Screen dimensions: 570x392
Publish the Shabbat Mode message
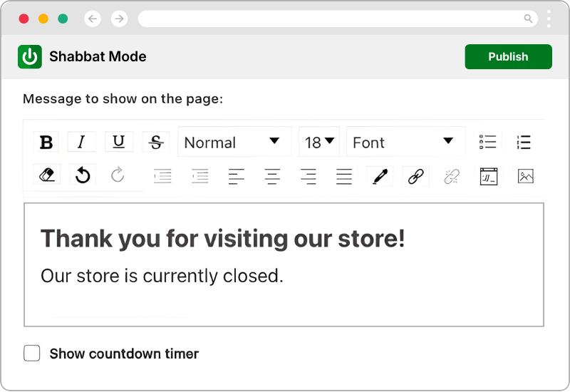(508, 57)
